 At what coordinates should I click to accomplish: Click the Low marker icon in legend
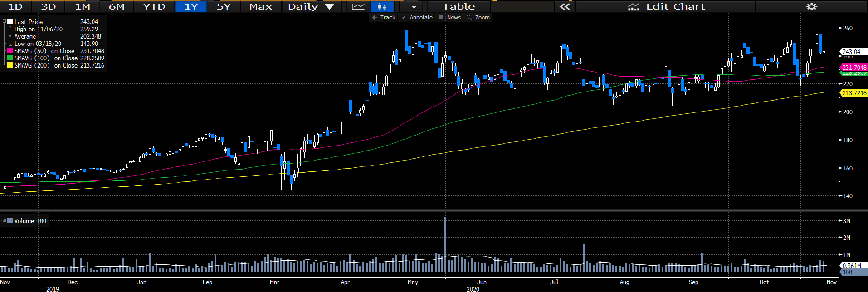[10, 44]
